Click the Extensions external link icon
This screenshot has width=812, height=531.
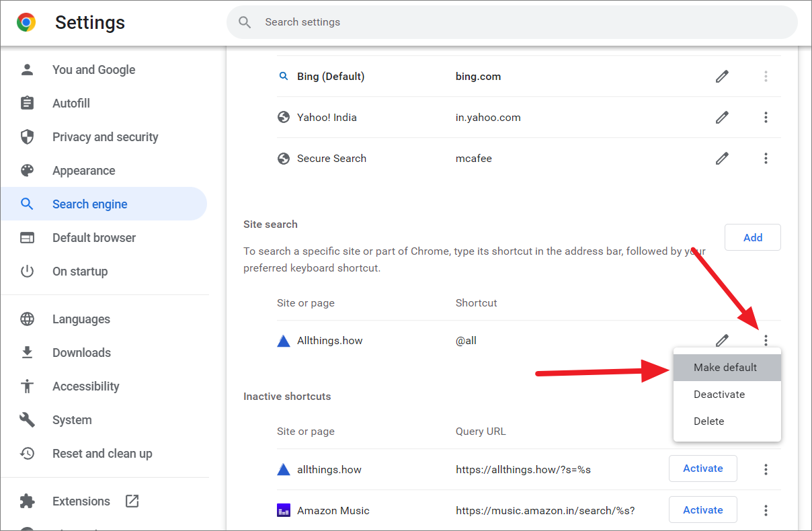pos(132,501)
